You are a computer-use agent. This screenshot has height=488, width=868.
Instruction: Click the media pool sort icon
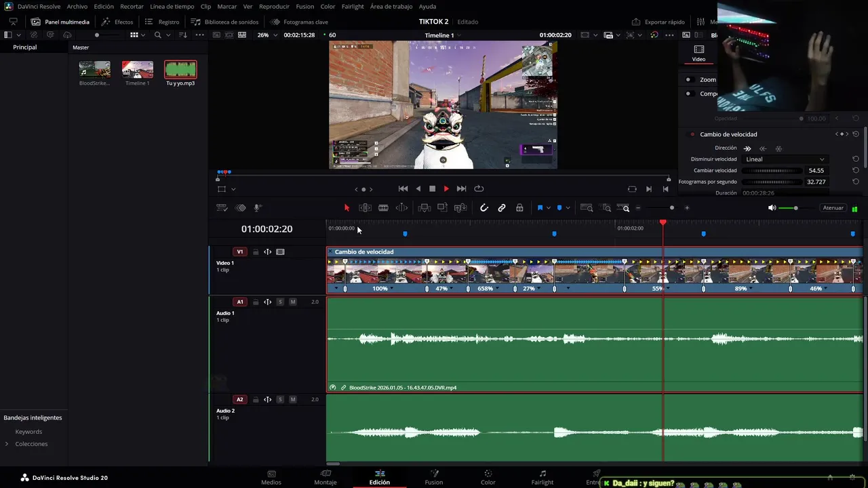[x=183, y=35]
